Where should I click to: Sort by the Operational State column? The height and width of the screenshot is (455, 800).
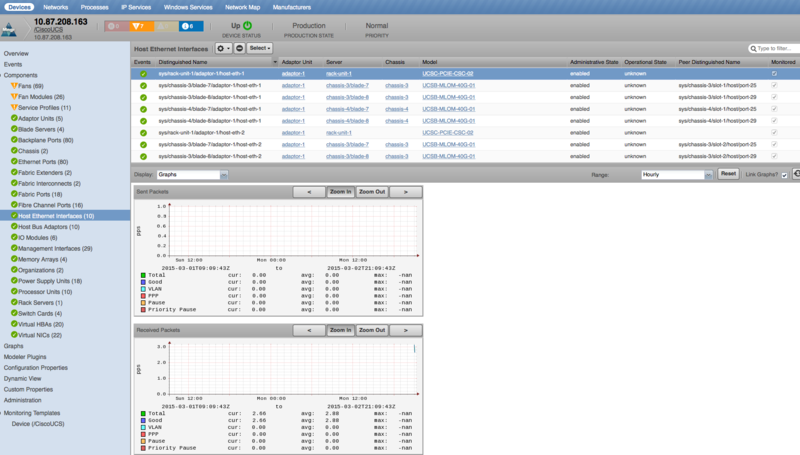pos(645,62)
